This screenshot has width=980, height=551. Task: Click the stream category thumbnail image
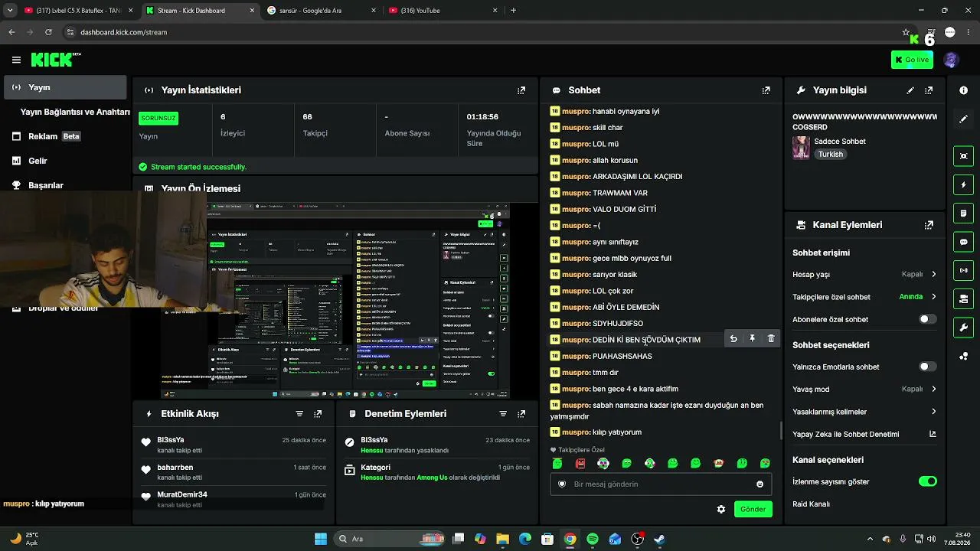[x=801, y=148]
